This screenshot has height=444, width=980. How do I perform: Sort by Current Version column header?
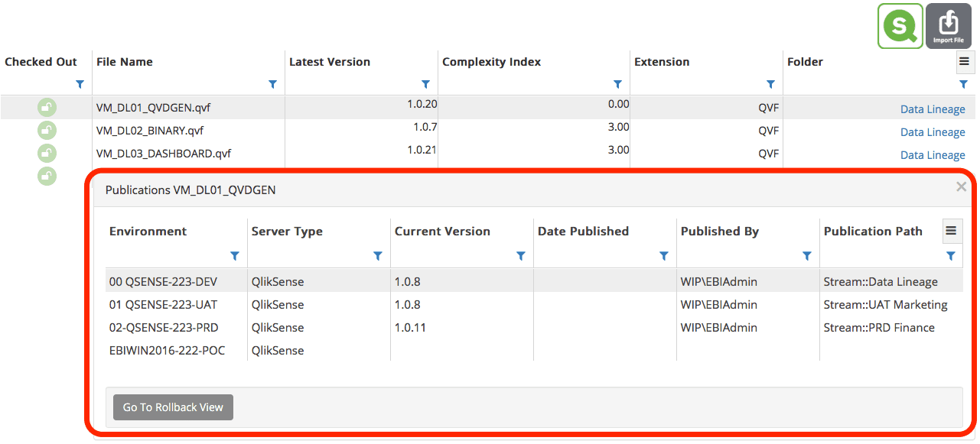pos(442,232)
